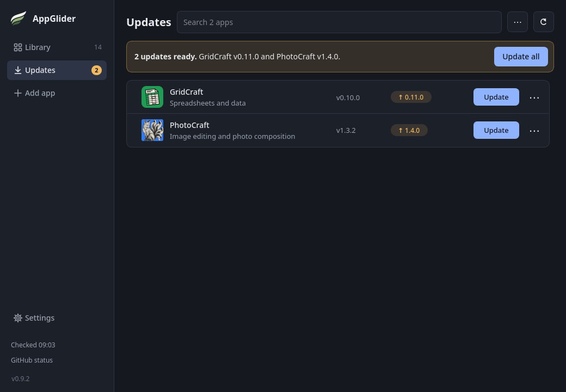
Task: Open PhotoCraft row more options
Action: tap(534, 131)
